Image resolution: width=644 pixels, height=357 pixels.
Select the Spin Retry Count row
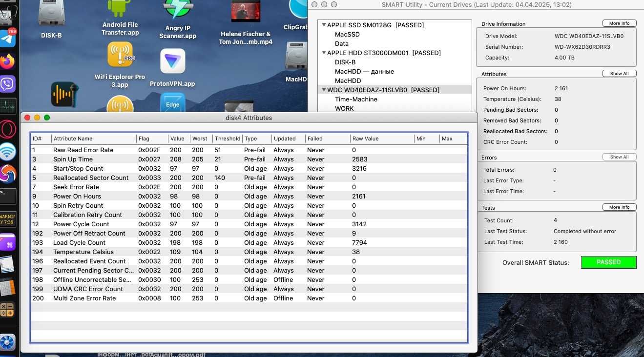tap(249, 205)
